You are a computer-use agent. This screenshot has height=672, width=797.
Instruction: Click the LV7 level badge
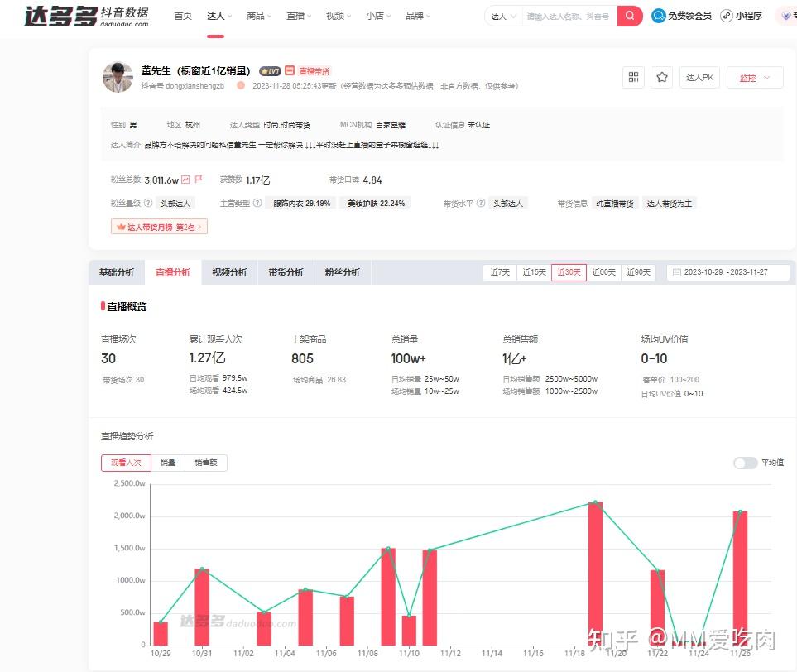[x=270, y=71]
